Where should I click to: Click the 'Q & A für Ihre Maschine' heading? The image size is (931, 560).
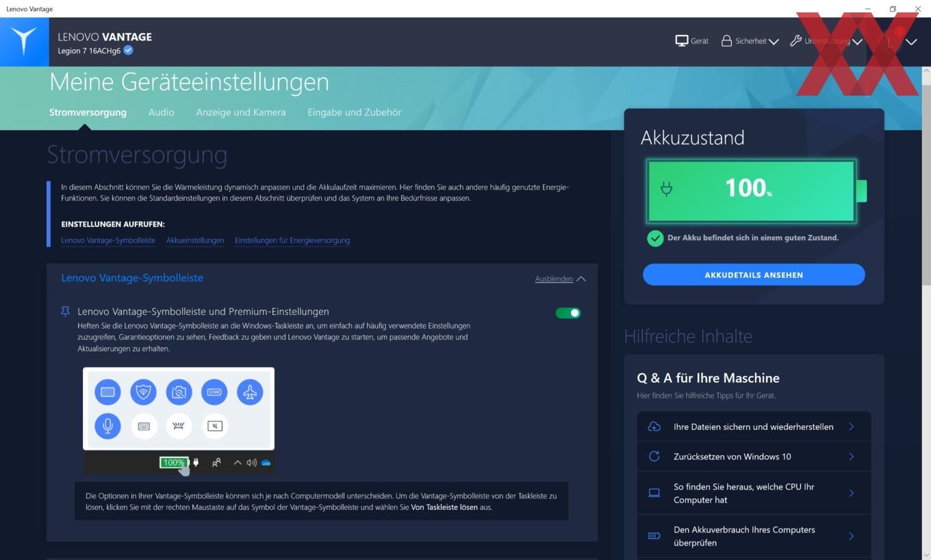coord(708,378)
